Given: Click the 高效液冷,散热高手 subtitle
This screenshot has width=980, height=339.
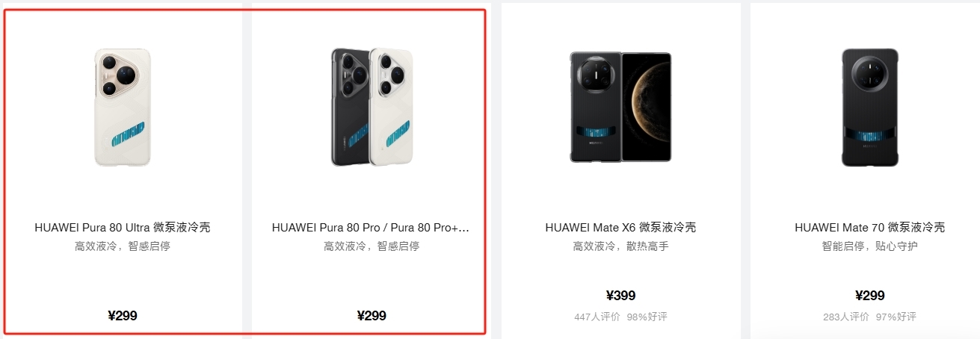Looking at the screenshot, I should [620, 246].
